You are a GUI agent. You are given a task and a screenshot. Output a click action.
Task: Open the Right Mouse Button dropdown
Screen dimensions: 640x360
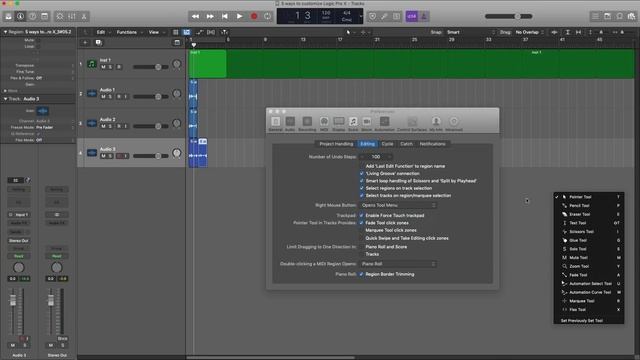pyautogui.click(x=398, y=205)
